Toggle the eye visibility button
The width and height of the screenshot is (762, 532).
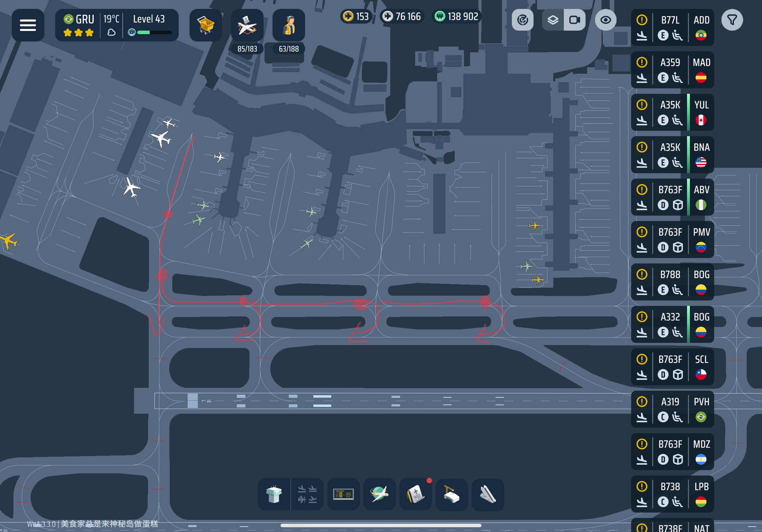coord(605,20)
